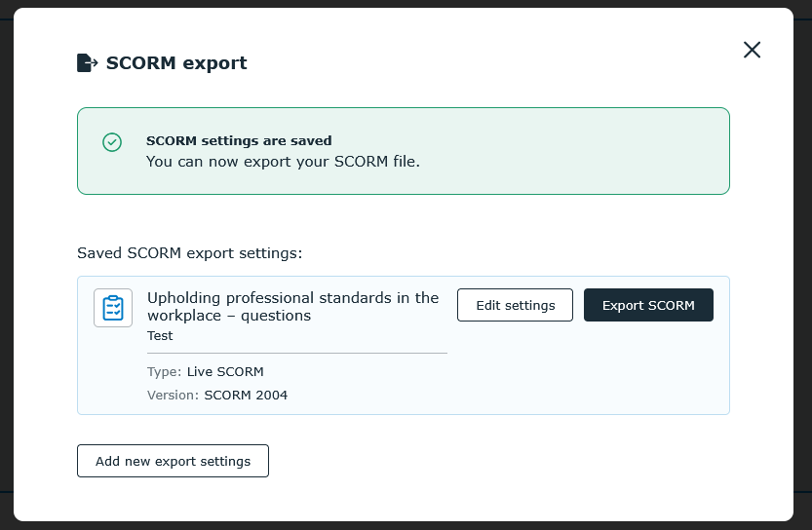This screenshot has width=812, height=530.
Task: Add new export settings
Action: pos(173,461)
